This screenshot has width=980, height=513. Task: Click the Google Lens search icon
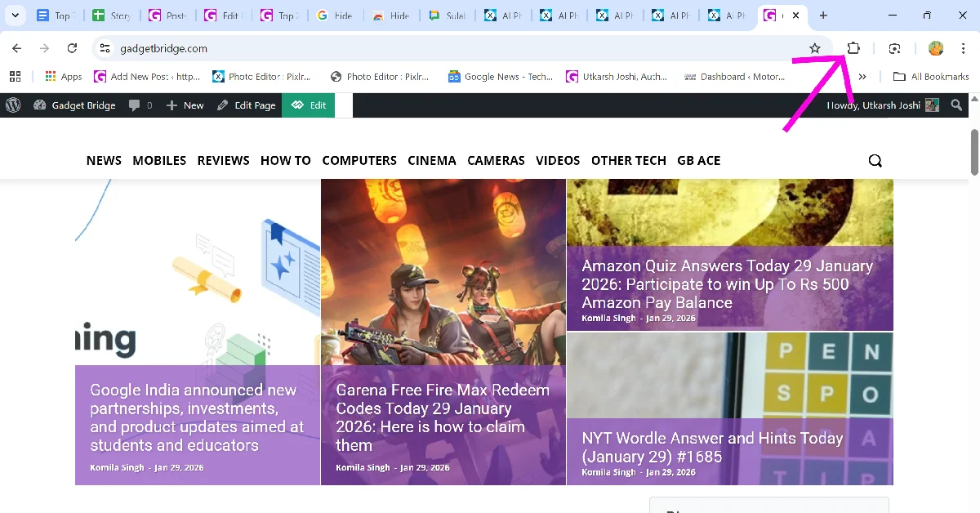(895, 48)
